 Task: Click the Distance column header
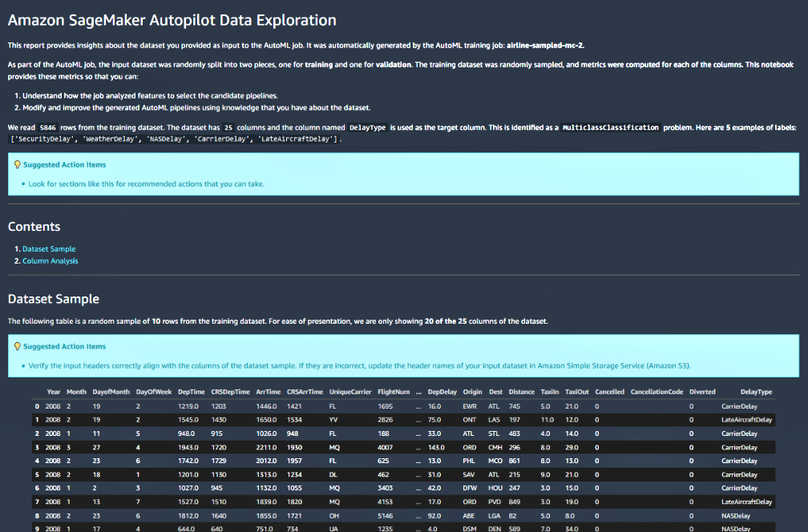tap(521, 393)
